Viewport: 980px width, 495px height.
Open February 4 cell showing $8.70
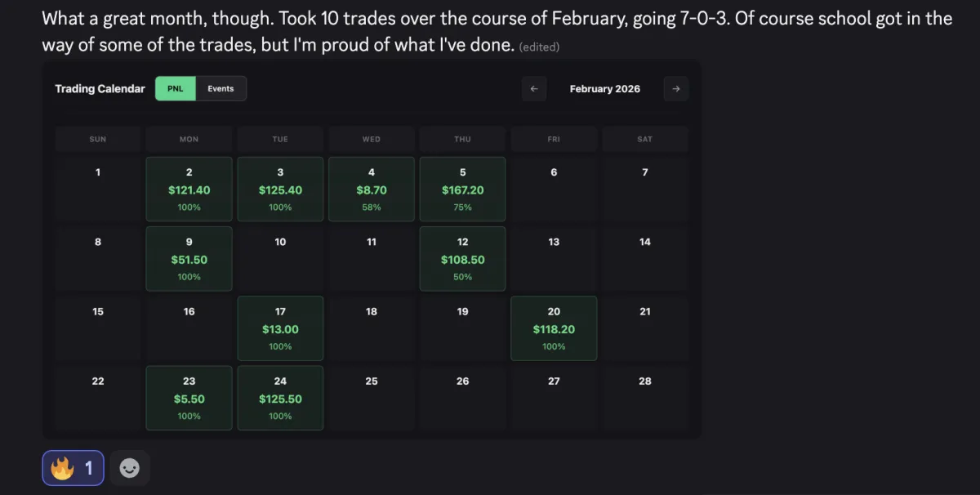click(x=372, y=190)
